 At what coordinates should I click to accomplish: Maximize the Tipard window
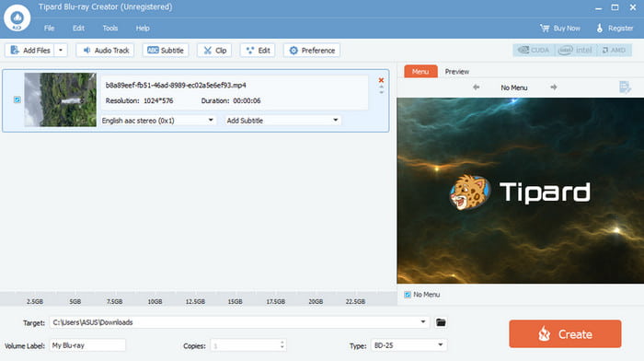coord(615,7)
